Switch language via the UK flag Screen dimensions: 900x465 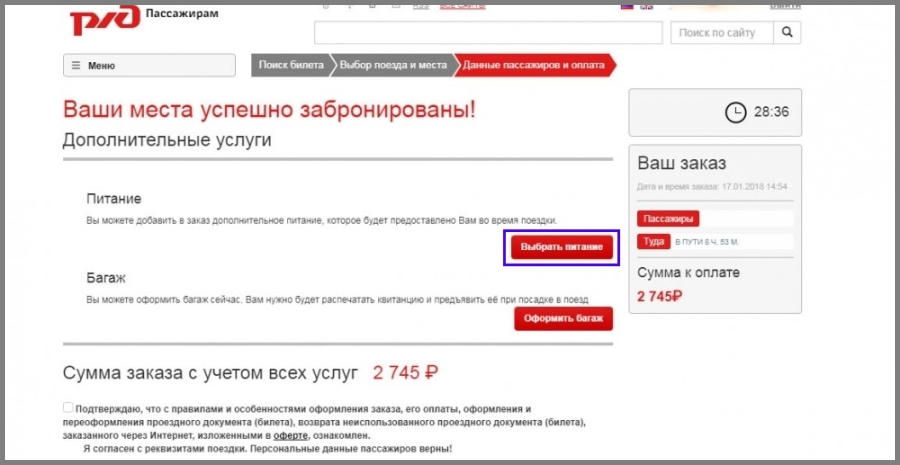[646, 6]
